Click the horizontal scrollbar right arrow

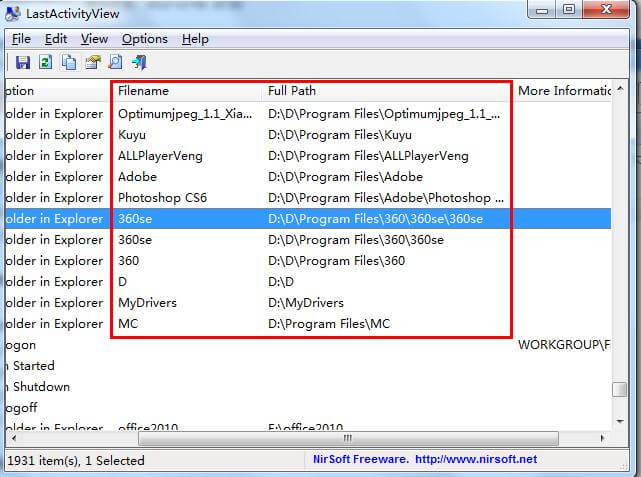click(x=603, y=439)
